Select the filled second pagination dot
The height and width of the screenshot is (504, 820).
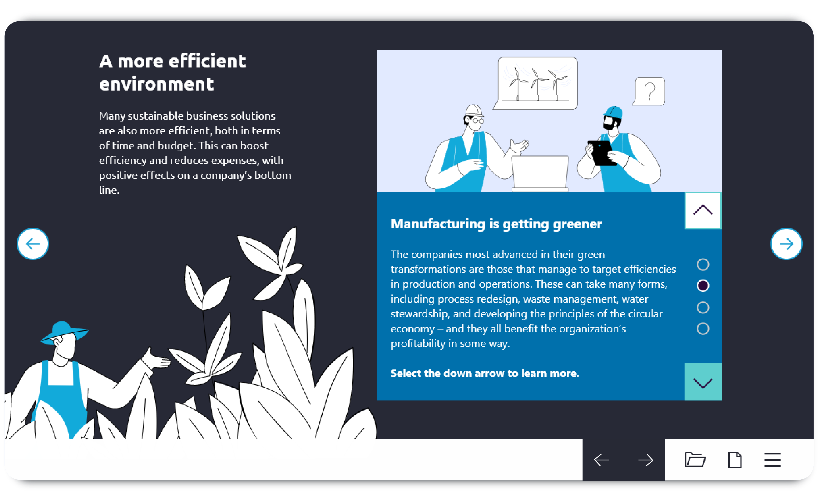[703, 285]
